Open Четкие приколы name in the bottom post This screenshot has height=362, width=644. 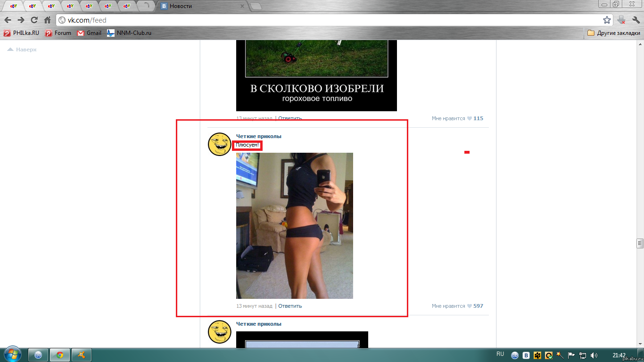pyautogui.click(x=258, y=324)
